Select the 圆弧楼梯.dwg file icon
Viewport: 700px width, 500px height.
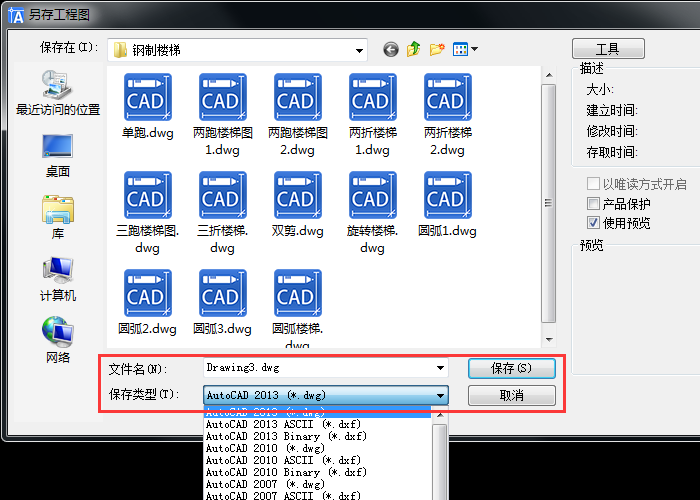(x=298, y=293)
